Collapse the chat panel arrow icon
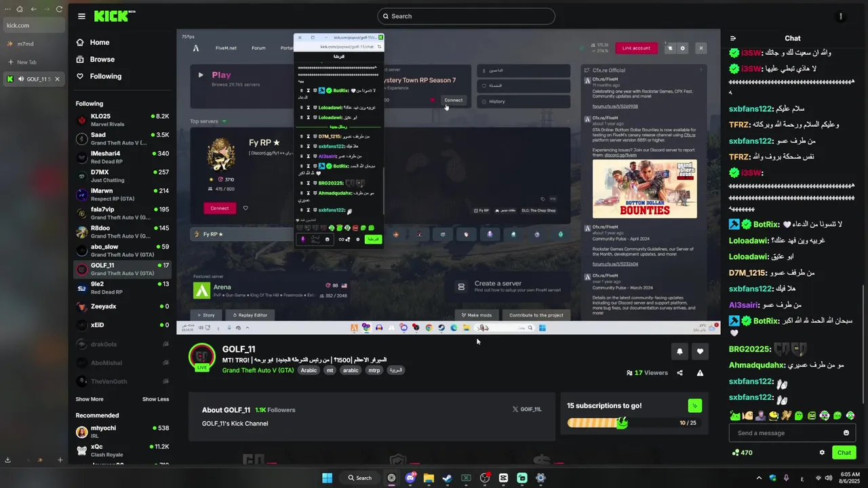 tap(733, 39)
